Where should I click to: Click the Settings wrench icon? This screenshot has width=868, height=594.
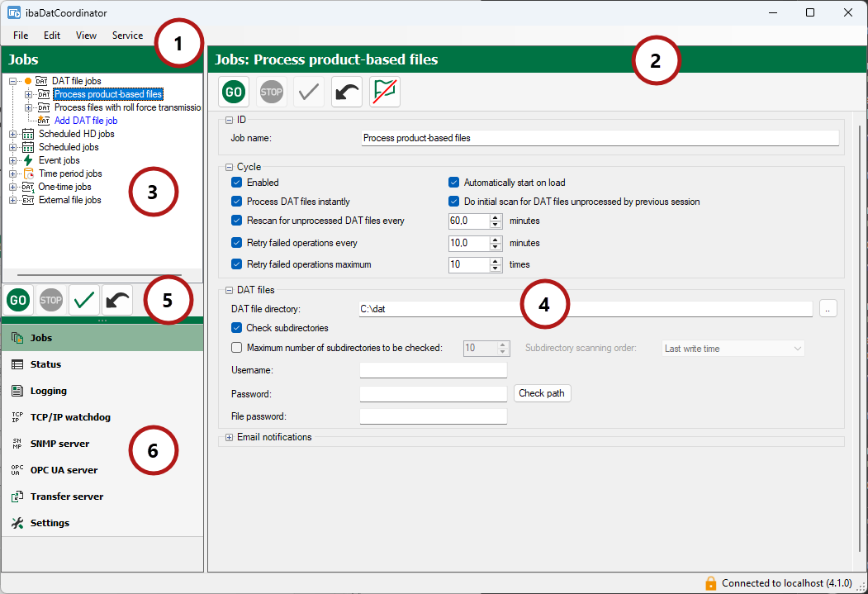pos(17,523)
